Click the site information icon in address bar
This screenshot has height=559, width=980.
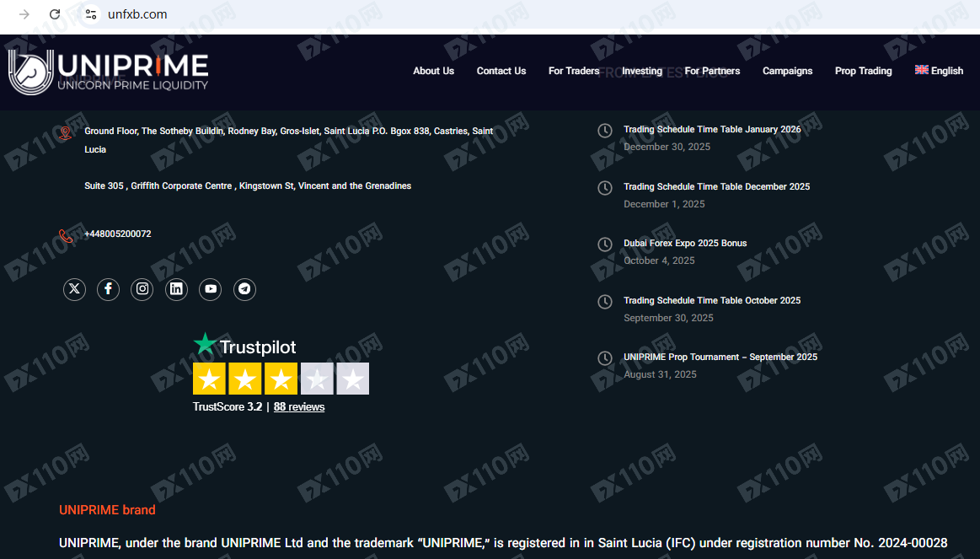pyautogui.click(x=91, y=14)
